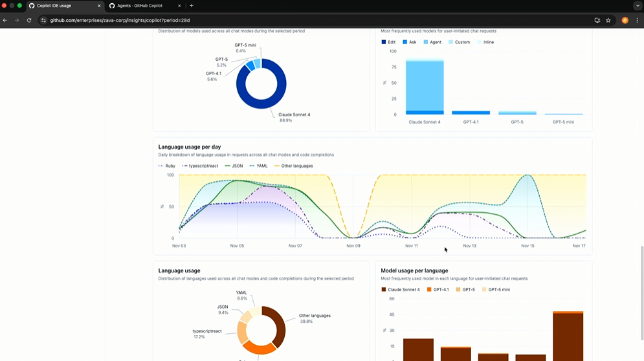
Task: Expand the tab search dropdown arrow
Action: [638, 6]
